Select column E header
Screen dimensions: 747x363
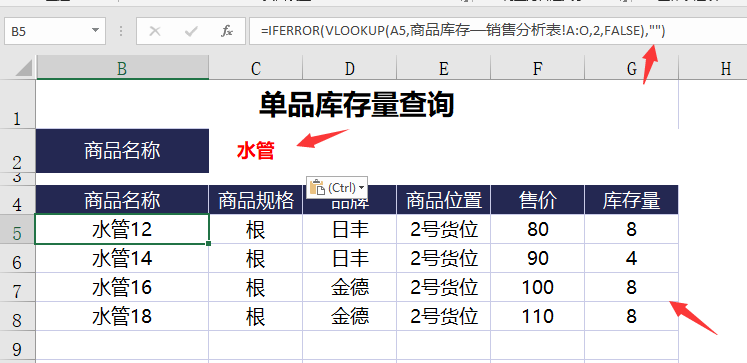[x=444, y=68]
